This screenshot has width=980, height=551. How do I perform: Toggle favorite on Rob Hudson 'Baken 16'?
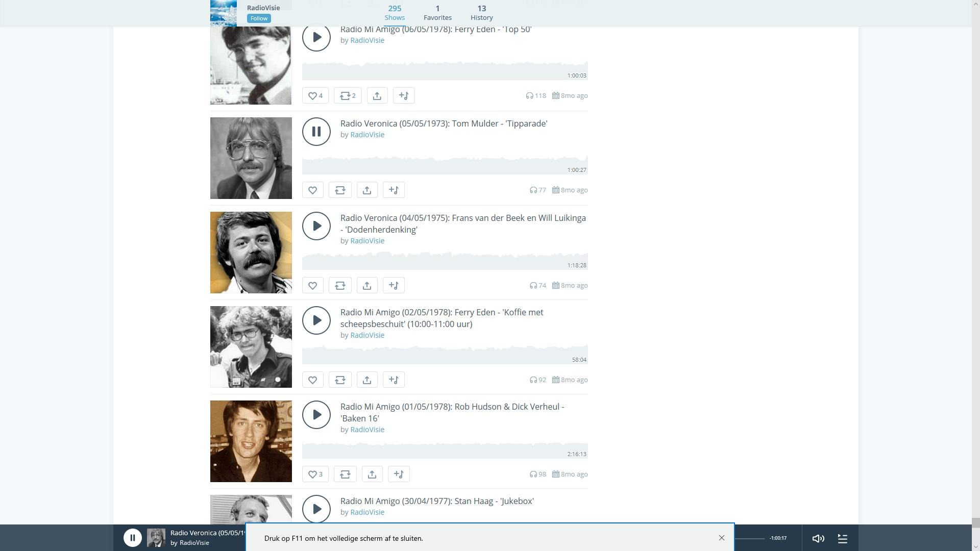point(315,474)
